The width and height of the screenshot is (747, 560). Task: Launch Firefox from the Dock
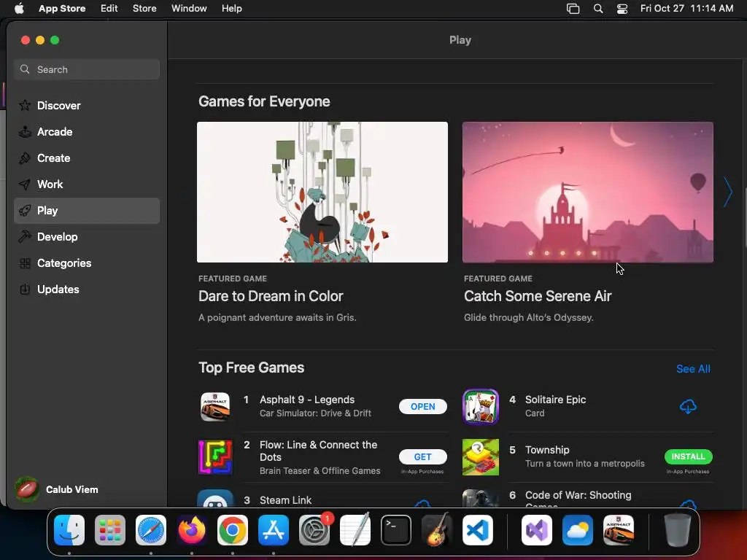tap(192, 530)
